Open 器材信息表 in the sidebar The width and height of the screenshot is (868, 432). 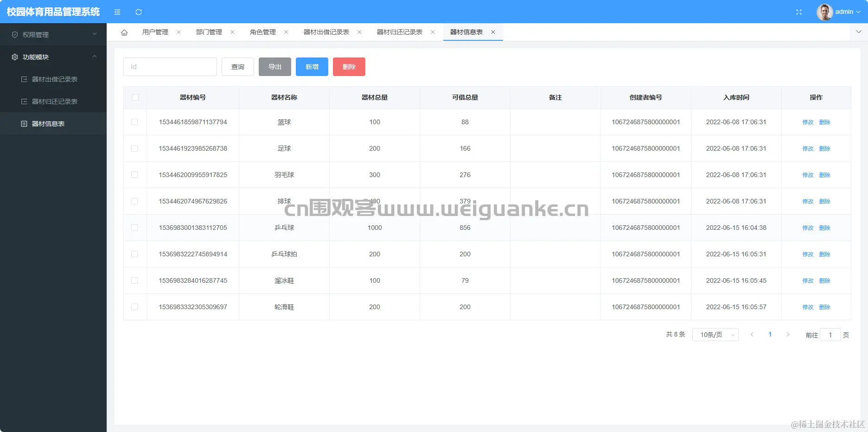pyautogui.click(x=53, y=124)
